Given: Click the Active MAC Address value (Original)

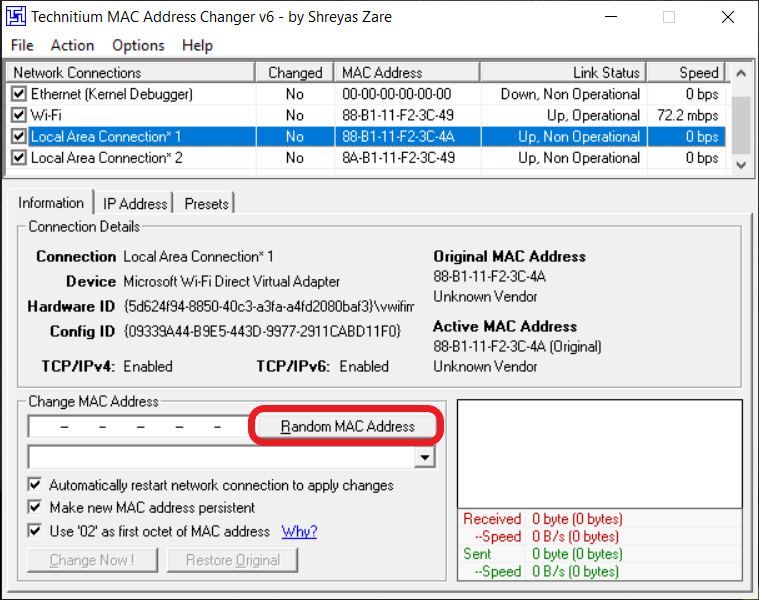Looking at the screenshot, I should tap(517, 346).
